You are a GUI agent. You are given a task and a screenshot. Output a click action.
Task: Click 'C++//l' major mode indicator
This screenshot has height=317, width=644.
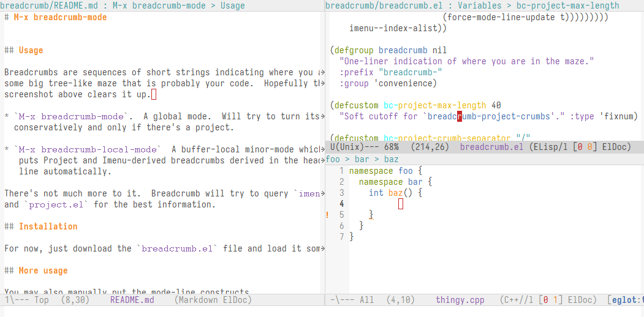tap(519, 300)
